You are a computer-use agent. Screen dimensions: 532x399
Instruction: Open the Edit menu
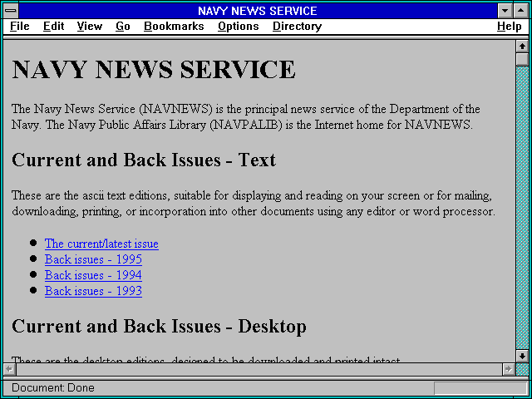click(x=53, y=27)
